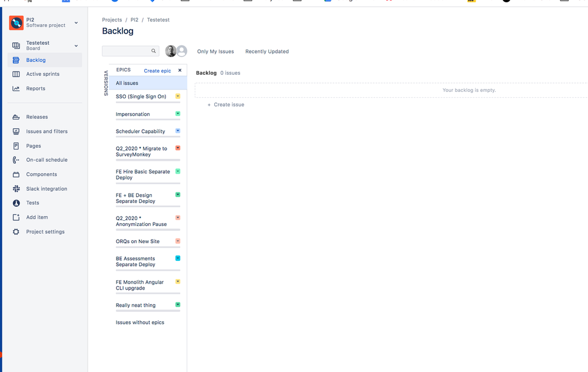
Task: Filter backlog by the first user avatar
Action: (170, 51)
